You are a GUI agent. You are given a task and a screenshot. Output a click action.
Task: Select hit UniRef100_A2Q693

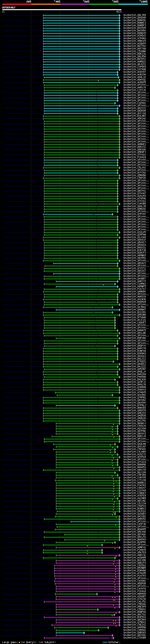[135, 44]
